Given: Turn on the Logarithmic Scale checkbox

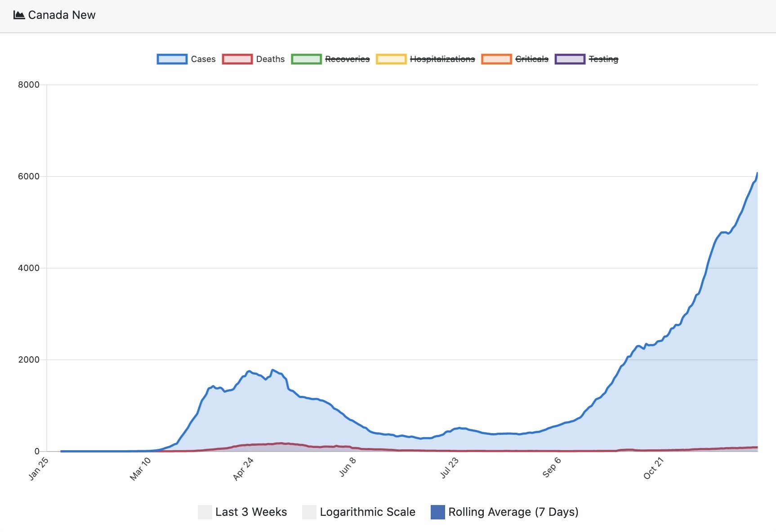Looking at the screenshot, I should pyautogui.click(x=309, y=512).
